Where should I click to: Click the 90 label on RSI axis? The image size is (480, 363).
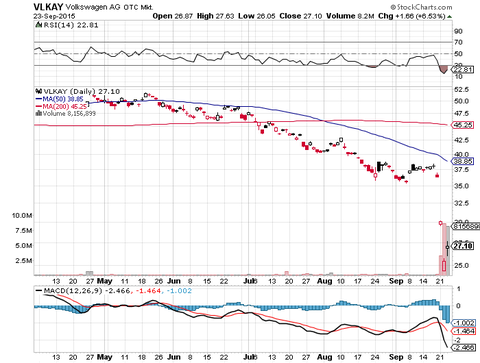458,31
